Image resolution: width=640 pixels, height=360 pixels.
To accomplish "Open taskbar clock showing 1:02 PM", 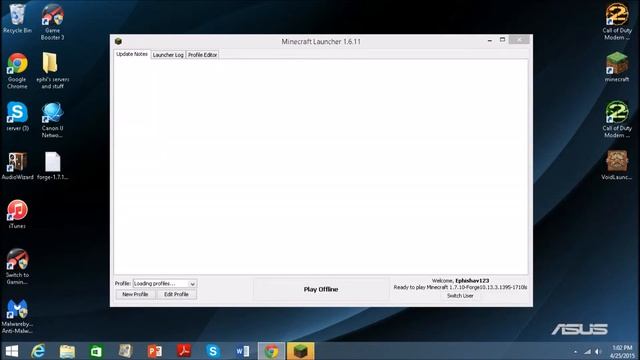I will (622, 351).
